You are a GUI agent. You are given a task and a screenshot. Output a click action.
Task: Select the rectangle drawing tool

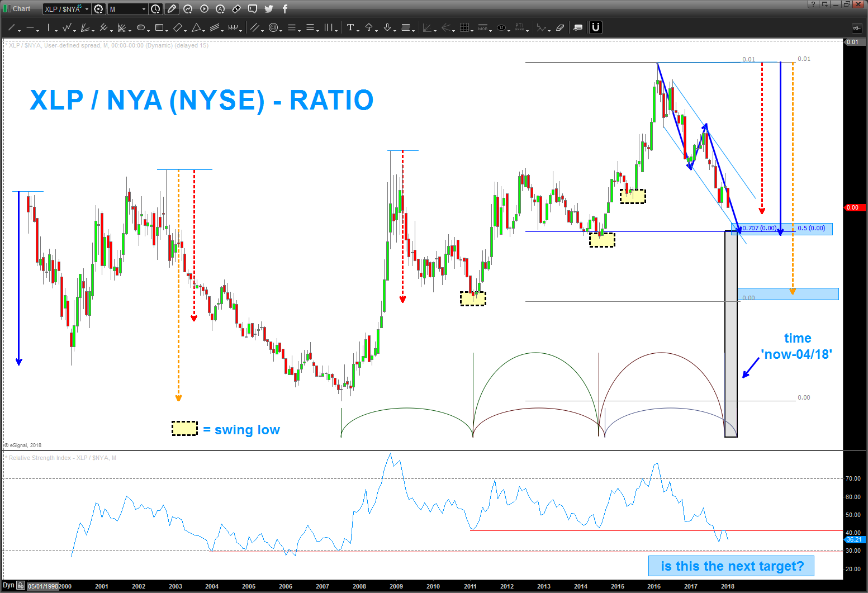pos(159,27)
